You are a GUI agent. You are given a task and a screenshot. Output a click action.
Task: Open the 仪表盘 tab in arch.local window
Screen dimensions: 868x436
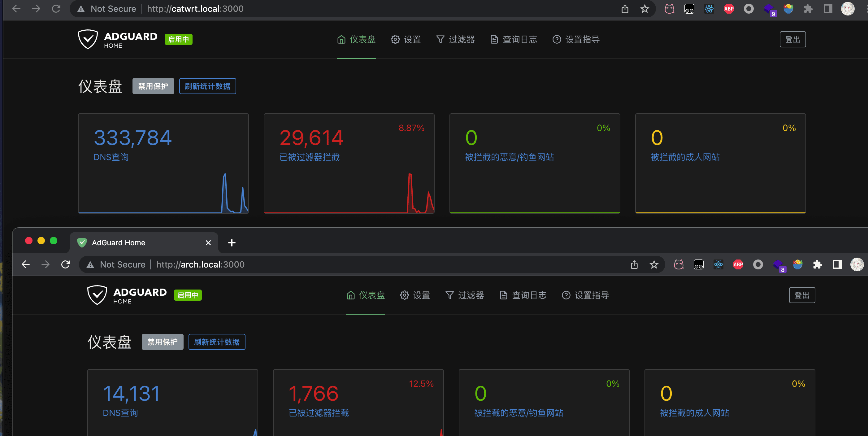click(366, 295)
